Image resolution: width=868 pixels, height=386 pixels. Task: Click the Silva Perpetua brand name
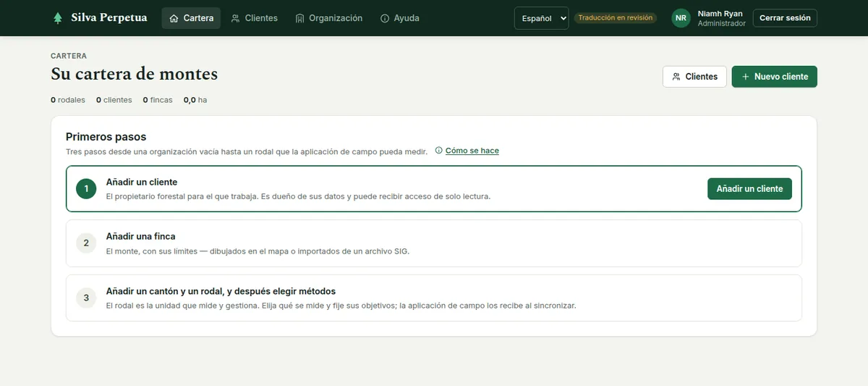click(109, 18)
